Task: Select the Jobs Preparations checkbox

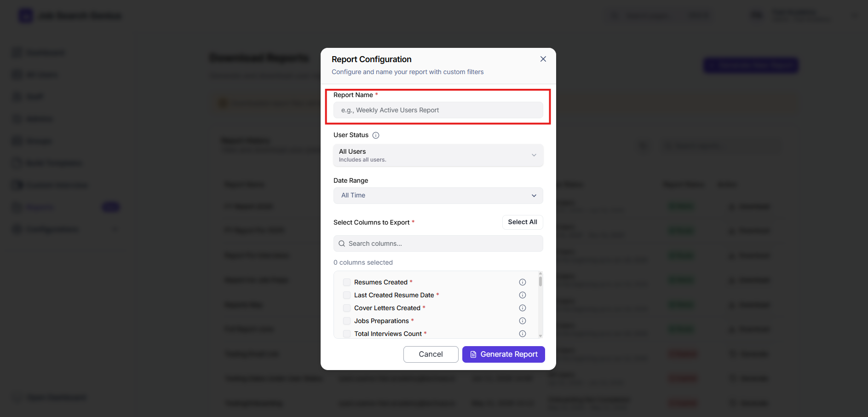Action: (x=347, y=321)
